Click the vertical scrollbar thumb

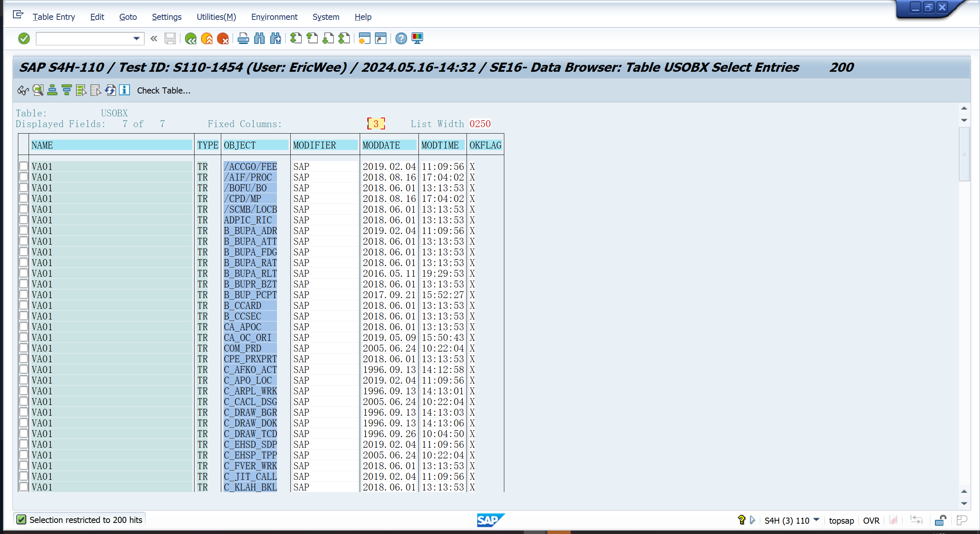pos(964,155)
